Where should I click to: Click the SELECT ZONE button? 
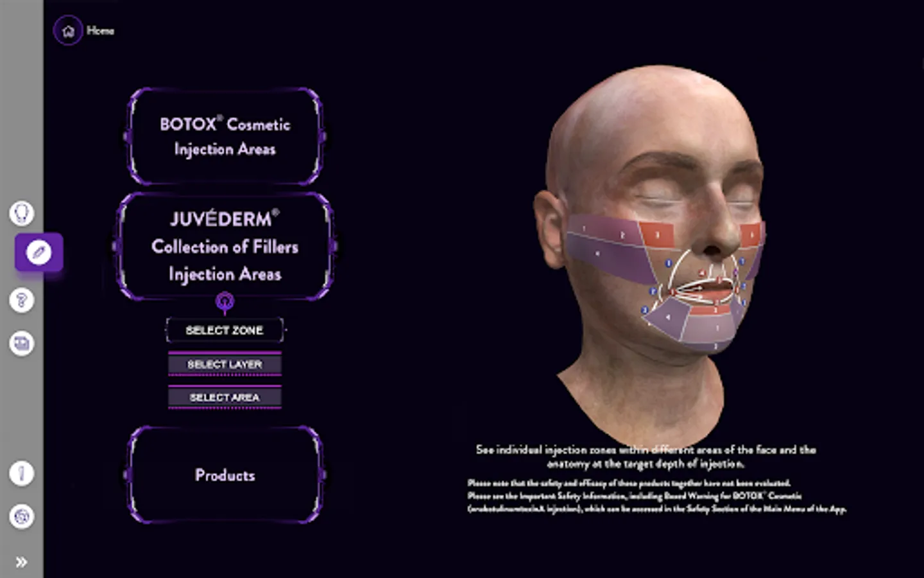pyautogui.click(x=225, y=330)
